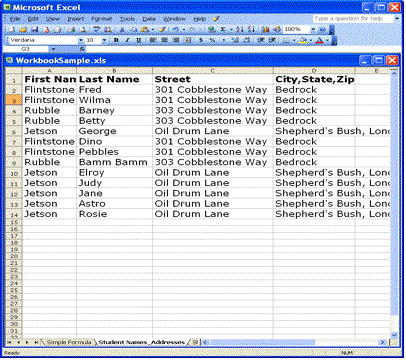Click the Undo arrow icon

click(176, 30)
